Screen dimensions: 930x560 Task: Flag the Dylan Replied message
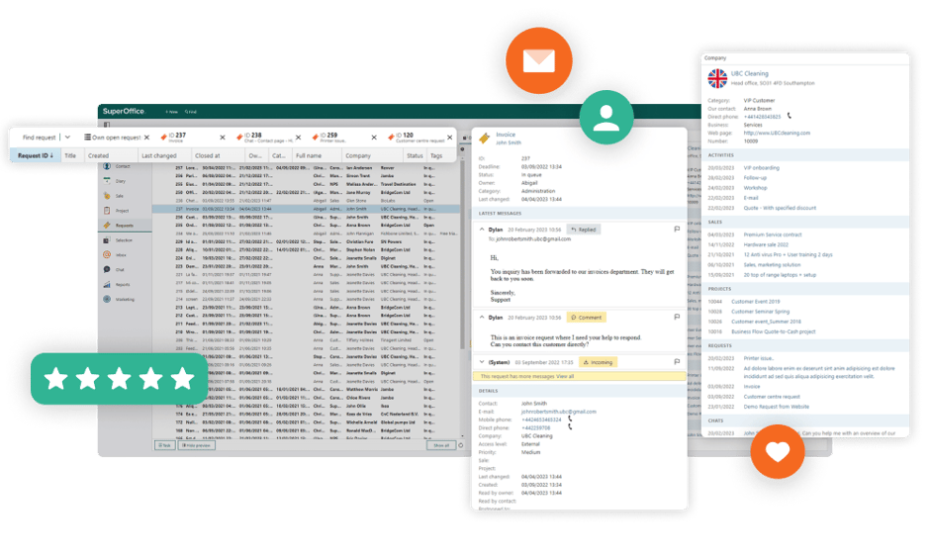(677, 229)
